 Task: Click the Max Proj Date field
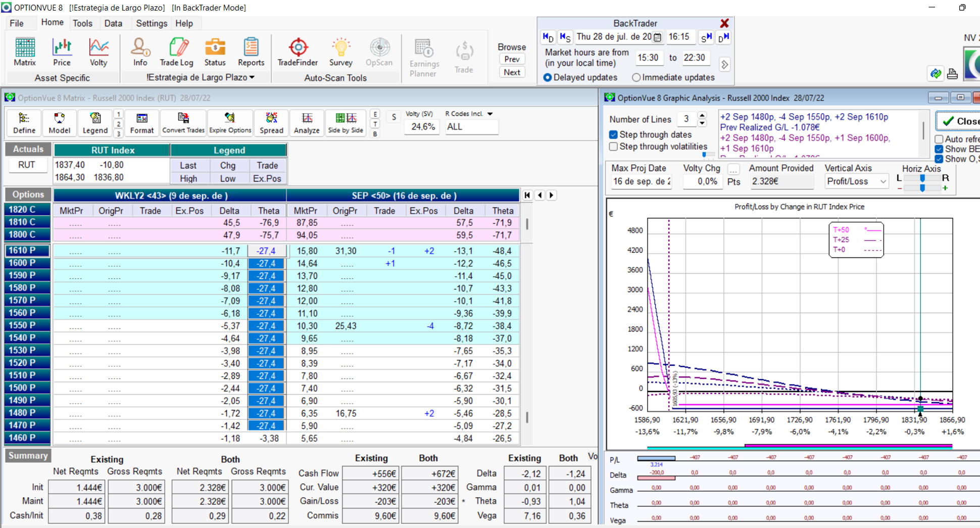[x=642, y=181]
